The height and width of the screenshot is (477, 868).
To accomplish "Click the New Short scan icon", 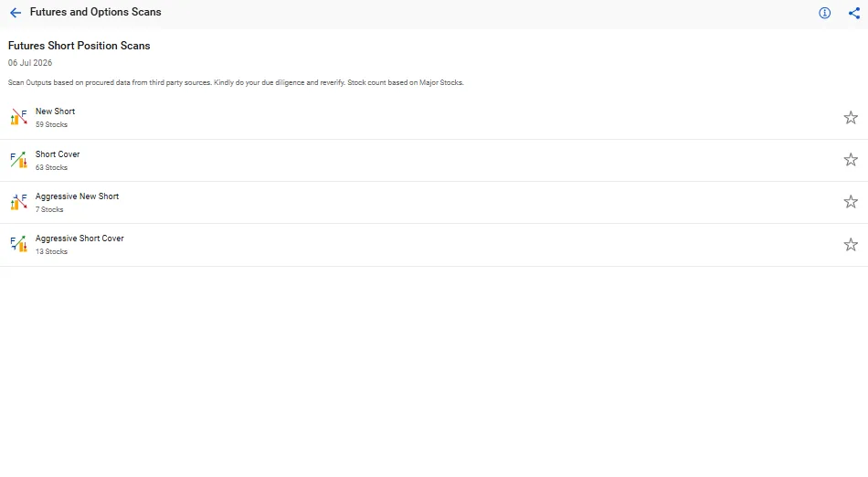I will (x=19, y=117).
